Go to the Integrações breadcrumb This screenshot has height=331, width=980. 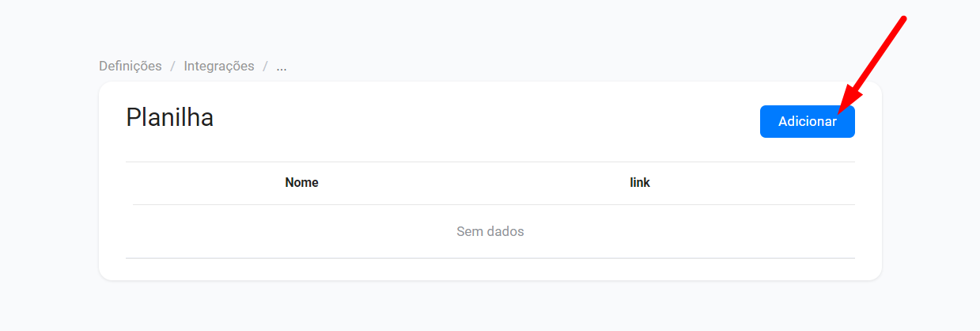point(219,67)
